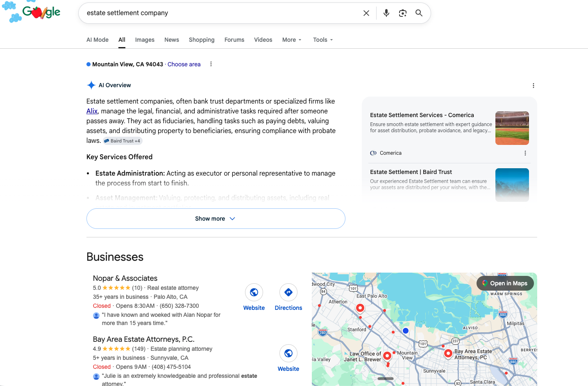Open the Alix link in AI Overview
The image size is (588, 386).
(x=92, y=111)
